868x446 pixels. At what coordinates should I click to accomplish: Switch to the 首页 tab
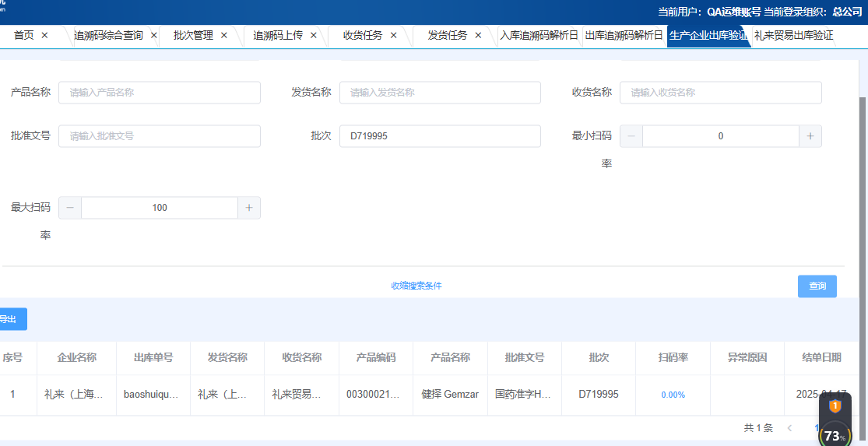[24, 35]
